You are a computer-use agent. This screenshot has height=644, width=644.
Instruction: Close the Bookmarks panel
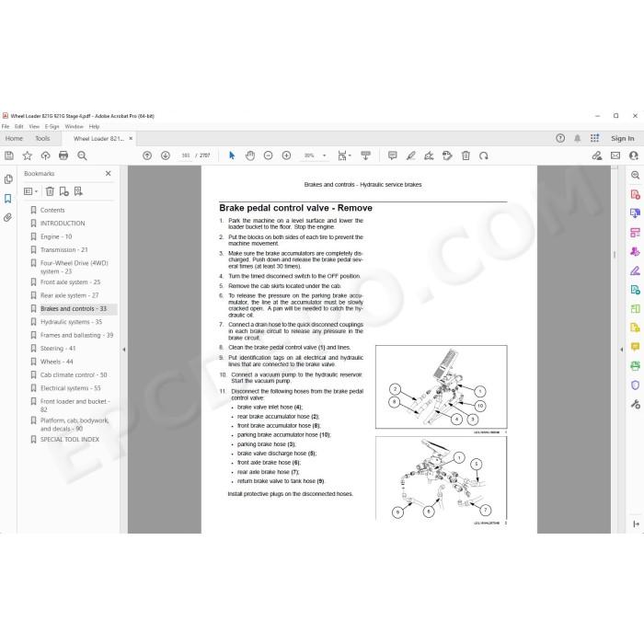pos(108,173)
